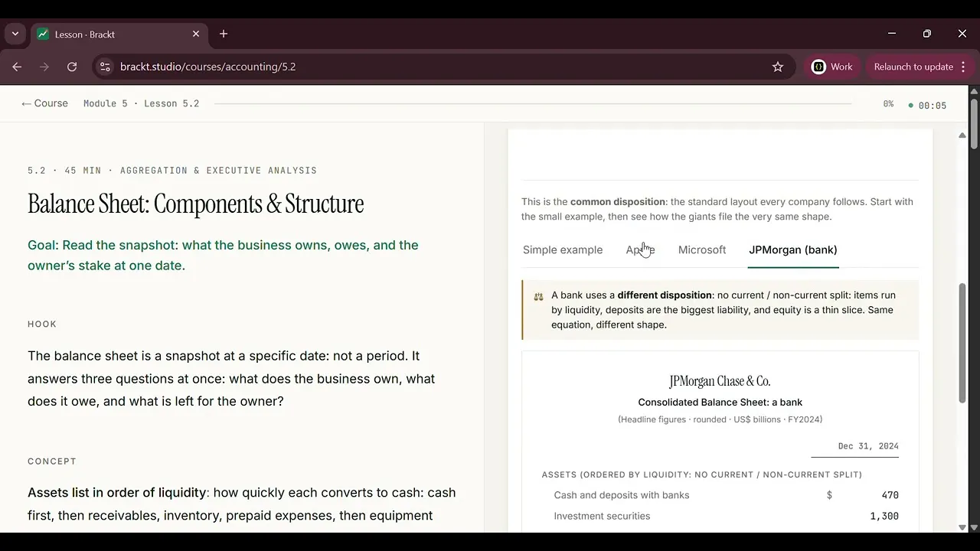Viewport: 980px width, 551px height.
Task: Open Chrome three-dot menu
Action: tap(963, 67)
